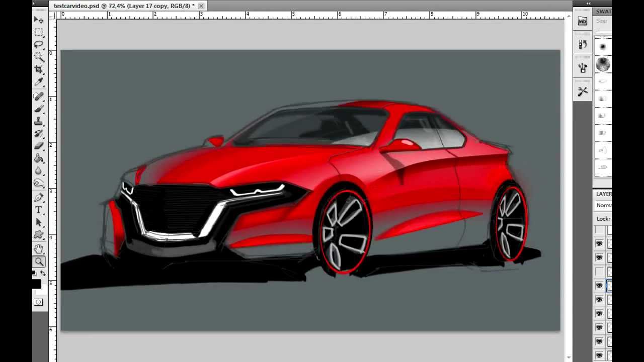Select the Move tool

coord(39,20)
